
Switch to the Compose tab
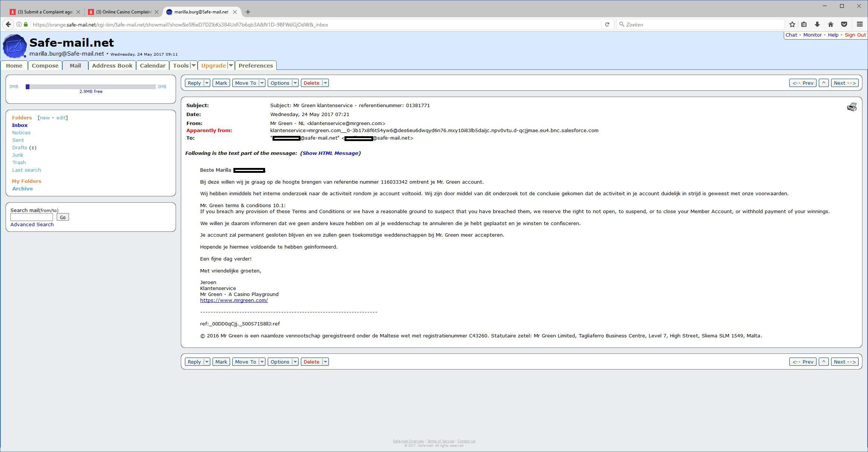tap(45, 66)
